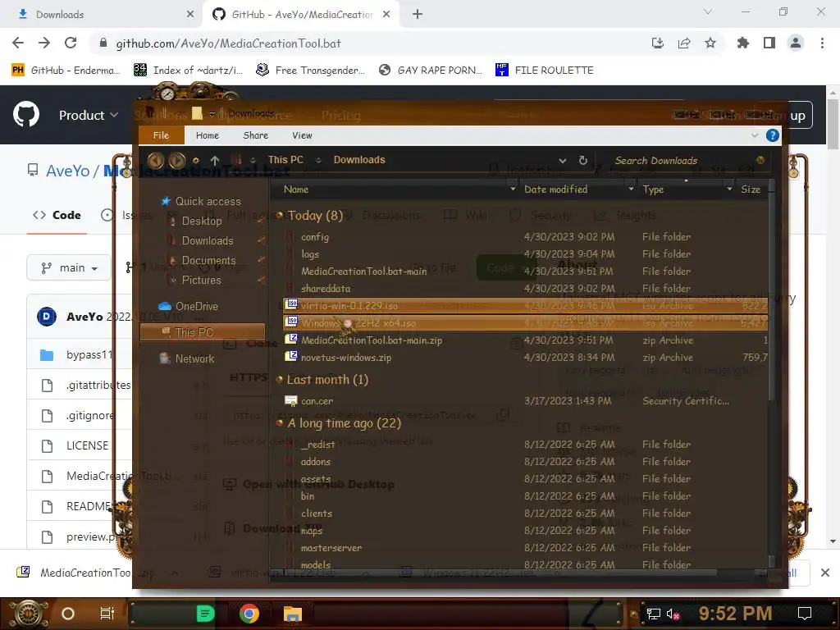Click the GitHub page vertical scrollbar
The height and width of the screenshot is (630, 840).
point(833,126)
